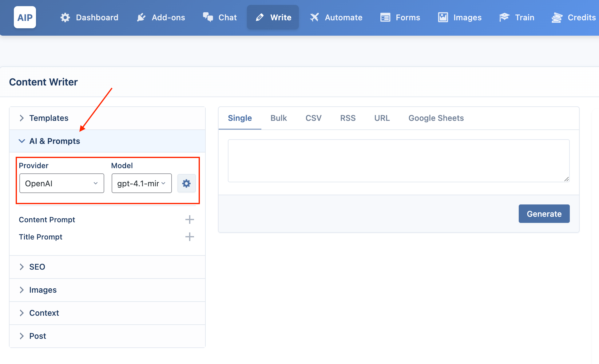Click the Chat bubbles icon
Screen dimensions: 599x364
tap(208, 17)
